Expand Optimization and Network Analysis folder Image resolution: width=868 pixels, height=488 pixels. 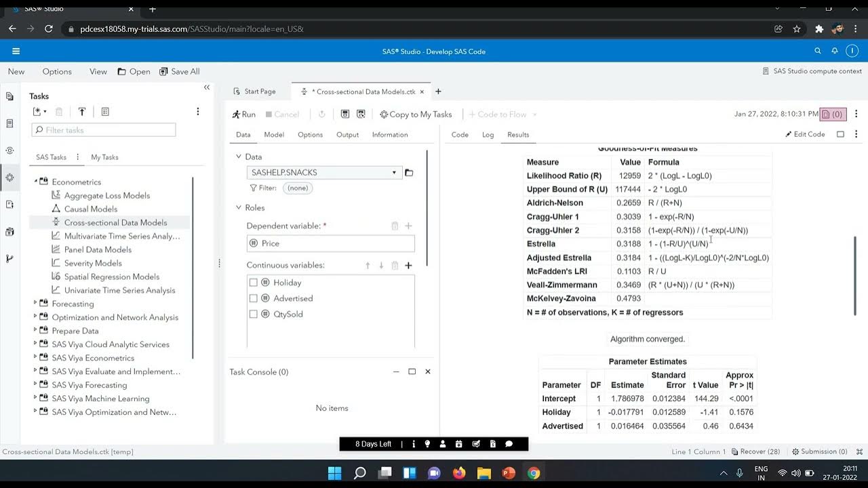pyautogui.click(x=36, y=317)
